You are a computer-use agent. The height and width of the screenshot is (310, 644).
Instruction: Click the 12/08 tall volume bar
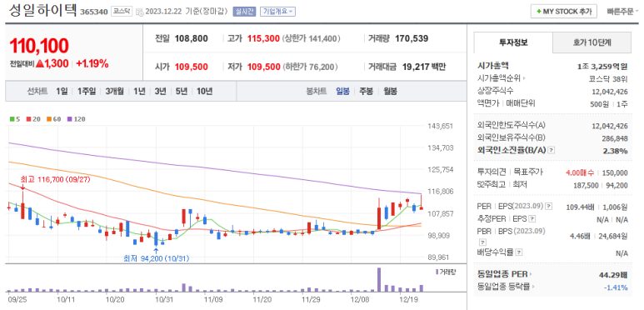[x=379, y=280]
